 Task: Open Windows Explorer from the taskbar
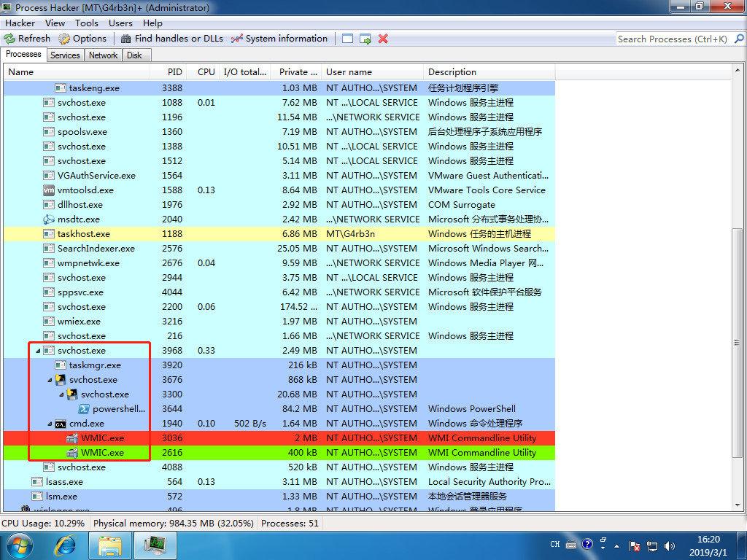click(x=110, y=545)
